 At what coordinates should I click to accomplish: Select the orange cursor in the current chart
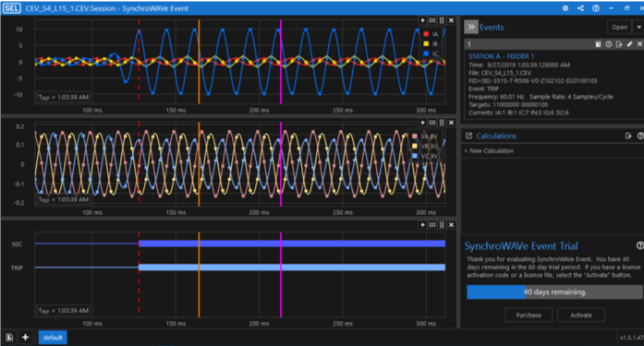(199, 62)
